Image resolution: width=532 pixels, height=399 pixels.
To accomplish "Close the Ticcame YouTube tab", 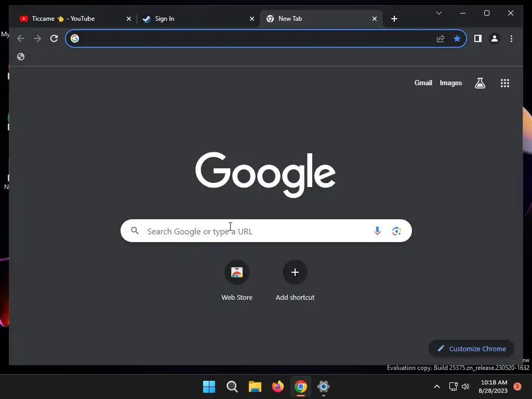I will [x=129, y=19].
